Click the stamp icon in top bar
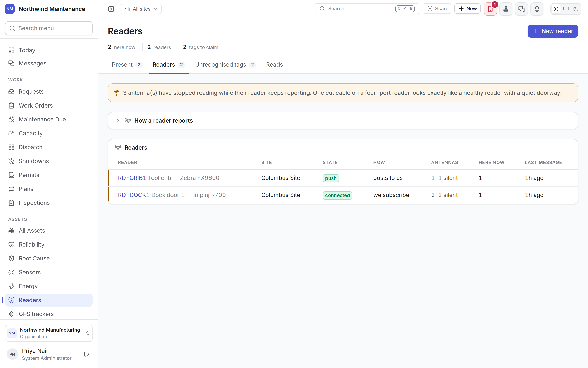The width and height of the screenshot is (588, 368). click(x=506, y=9)
